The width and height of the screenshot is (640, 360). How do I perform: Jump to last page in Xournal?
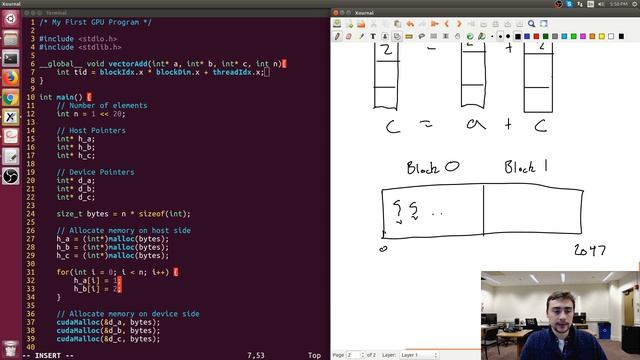(471, 24)
